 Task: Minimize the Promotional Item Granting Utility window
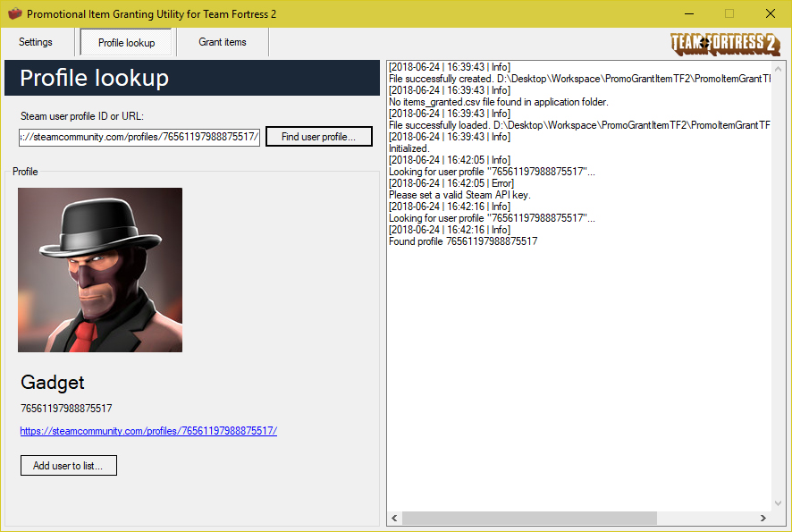pos(689,13)
